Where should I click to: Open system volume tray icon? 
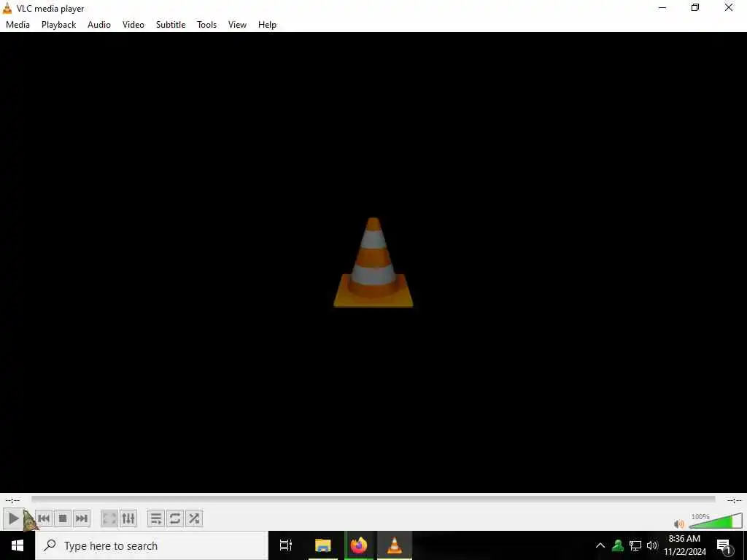tap(652, 545)
